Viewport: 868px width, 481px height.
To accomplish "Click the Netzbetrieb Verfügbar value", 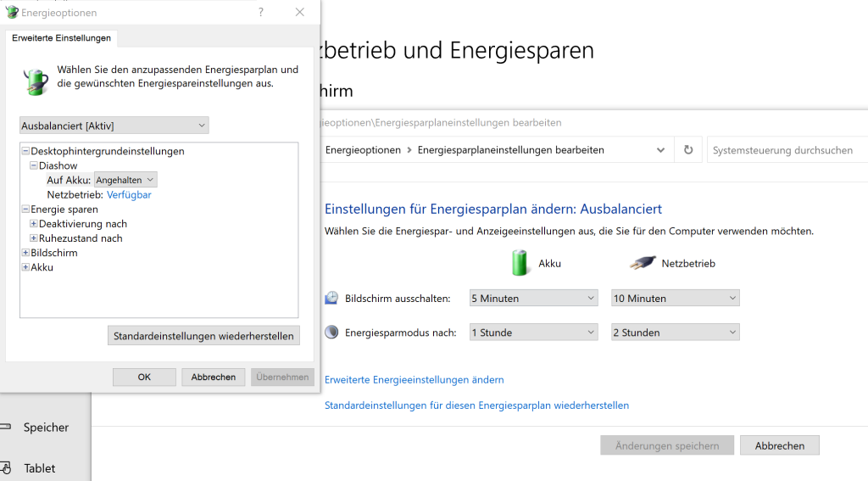I will pos(129,194).
